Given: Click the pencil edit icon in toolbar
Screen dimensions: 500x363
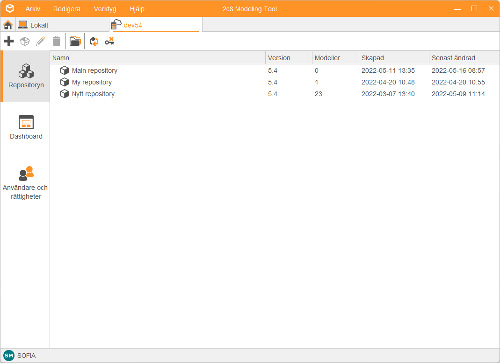Looking at the screenshot, I should pyautogui.click(x=41, y=41).
